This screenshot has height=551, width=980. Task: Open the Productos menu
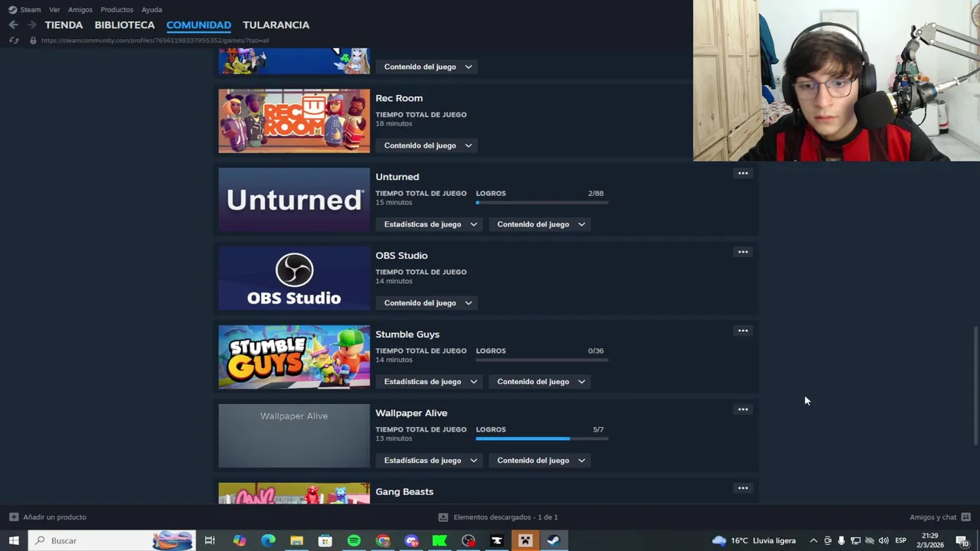pyautogui.click(x=116, y=10)
